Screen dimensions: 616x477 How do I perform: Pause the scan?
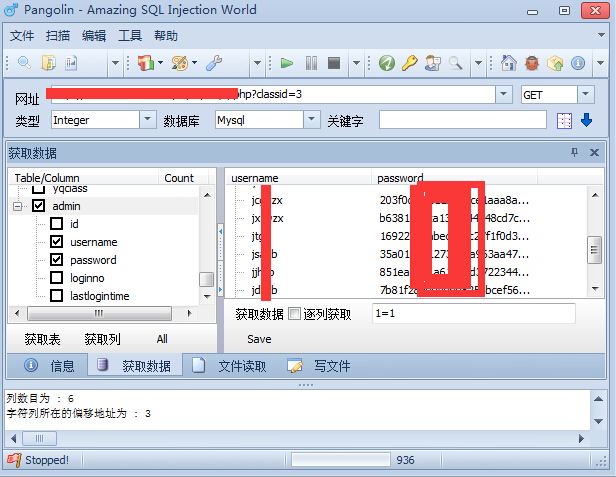(311, 63)
